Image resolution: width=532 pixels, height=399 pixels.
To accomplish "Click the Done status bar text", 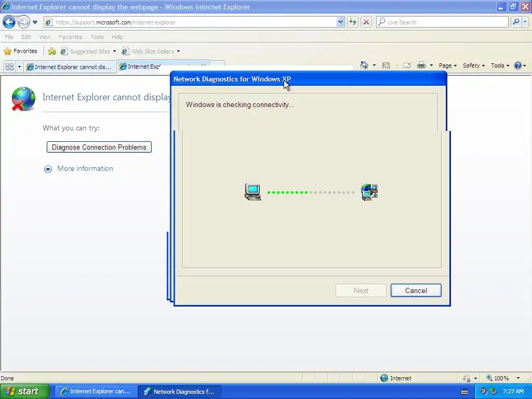I will (7, 378).
